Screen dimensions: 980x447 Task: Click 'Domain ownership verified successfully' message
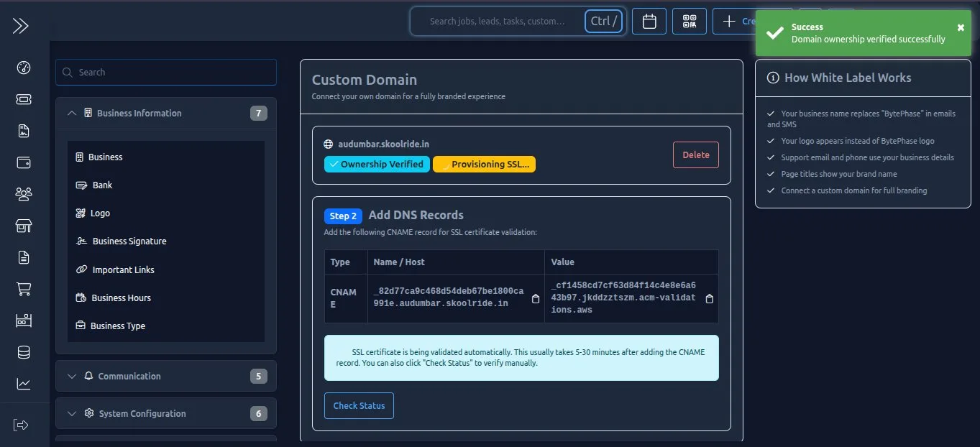coord(869,40)
